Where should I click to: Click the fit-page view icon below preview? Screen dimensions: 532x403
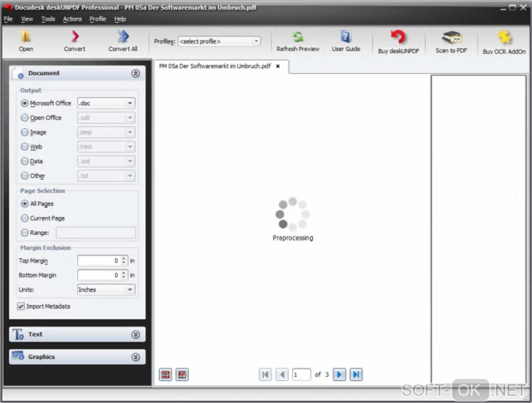click(182, 374)
